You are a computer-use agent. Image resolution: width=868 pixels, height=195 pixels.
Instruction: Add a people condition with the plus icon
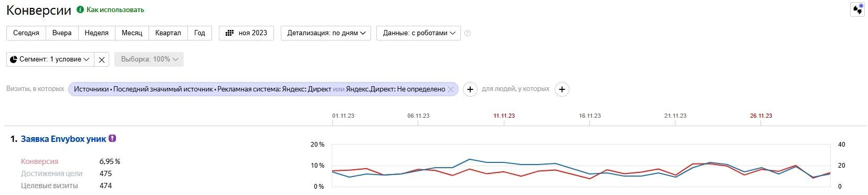[562, 89]
